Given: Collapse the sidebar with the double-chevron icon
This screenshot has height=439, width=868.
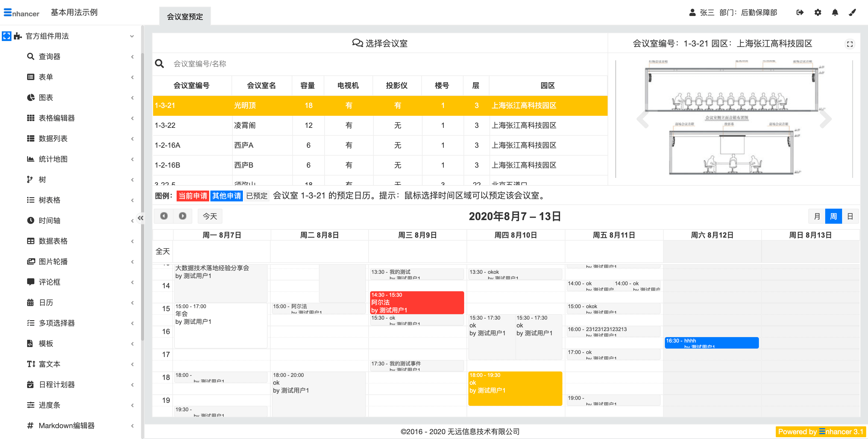Looking at the screenshot, I should coord(140,218).
